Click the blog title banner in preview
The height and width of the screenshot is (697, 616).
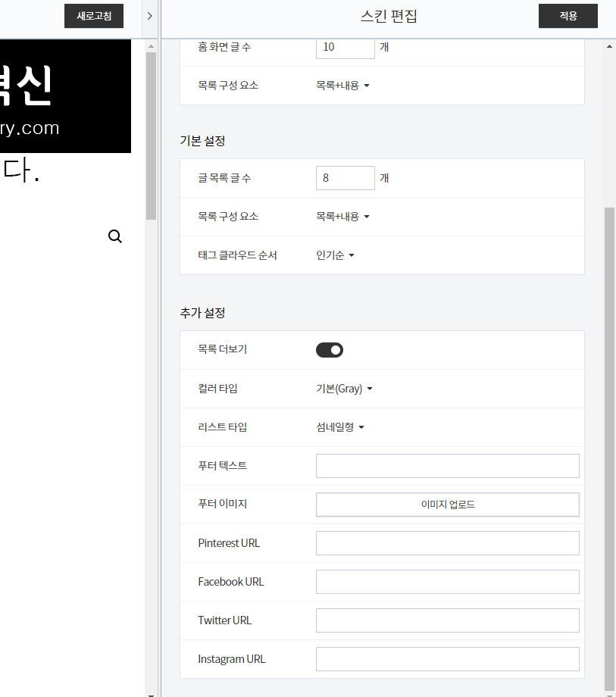point(65,96)
